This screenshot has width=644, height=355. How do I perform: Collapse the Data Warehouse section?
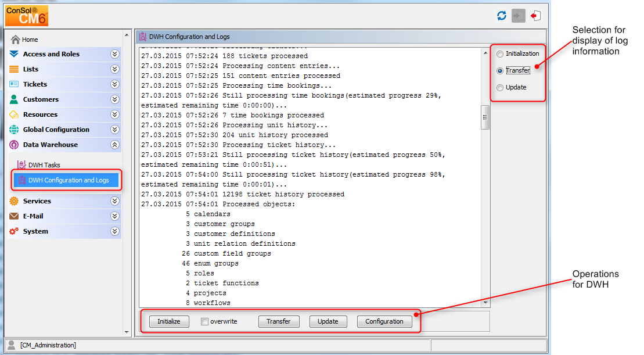pyautogui.click(x=115, y=144)
